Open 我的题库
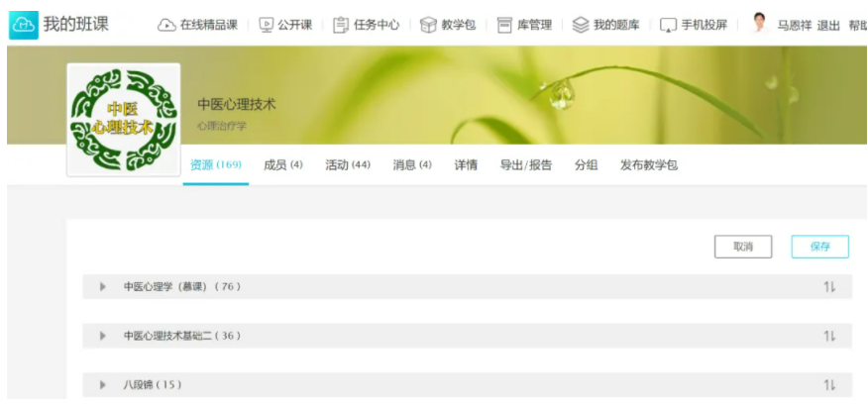This screenshot has width=868, height=408. tap(606, 25)
